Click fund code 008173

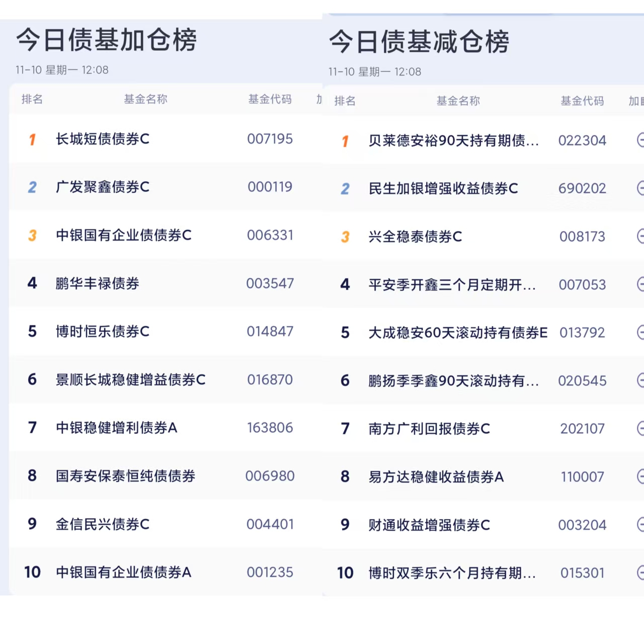583,236
